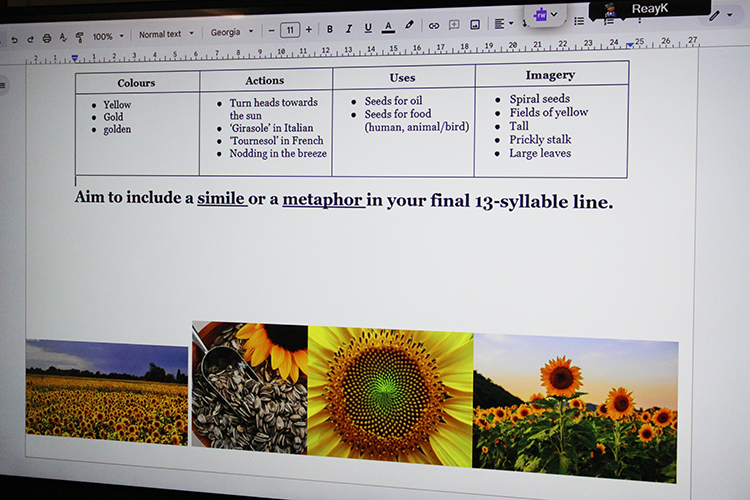Print the document using the printer icon
Image resolution: width=750 pixels, height=500 pixels.
[x=46, y=38]
